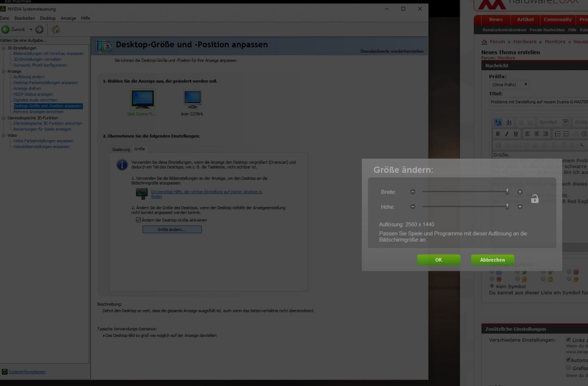The image size is (588, 386).
Task: Open the Datei menu
Action: point(4,18)
